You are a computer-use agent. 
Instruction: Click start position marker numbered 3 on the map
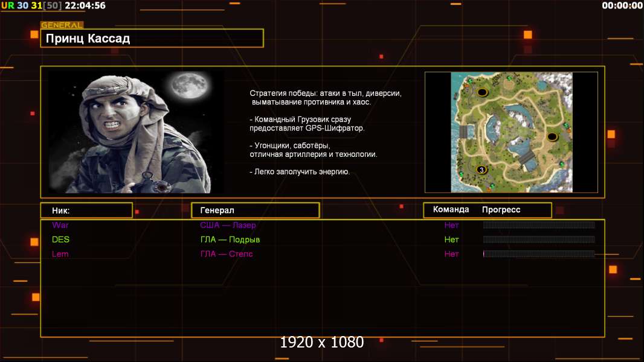[x=481, y=170]
